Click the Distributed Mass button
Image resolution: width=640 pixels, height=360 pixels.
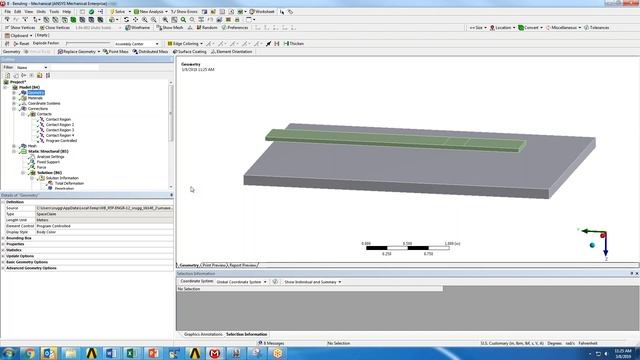[x=150, y=52]
